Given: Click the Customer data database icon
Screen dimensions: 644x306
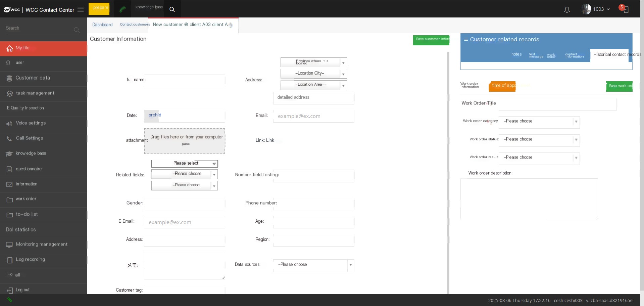Looking at the screenshot, I should click(9, 78).
